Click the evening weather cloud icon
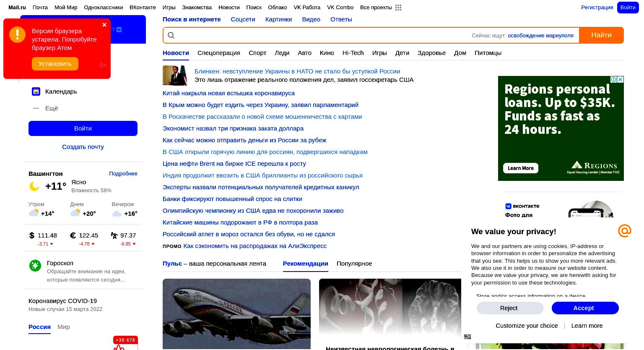 click(117, 214)
